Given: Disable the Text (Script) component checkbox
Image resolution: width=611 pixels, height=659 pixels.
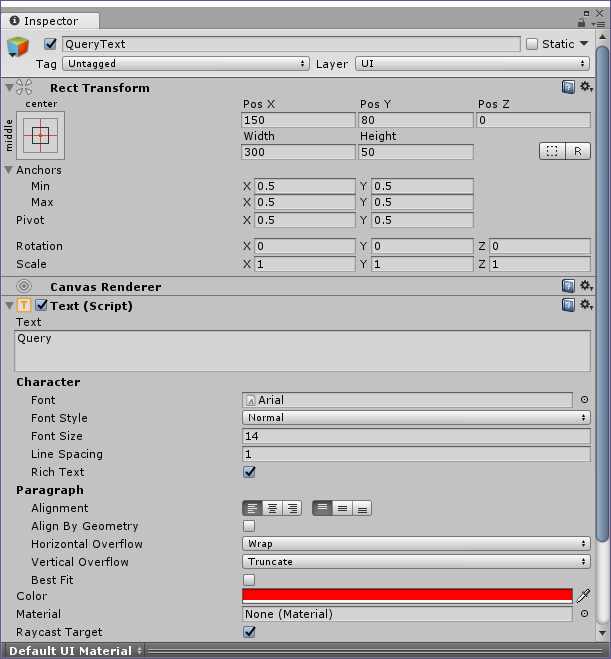Looking at the screenshot, I should (41, 305).
